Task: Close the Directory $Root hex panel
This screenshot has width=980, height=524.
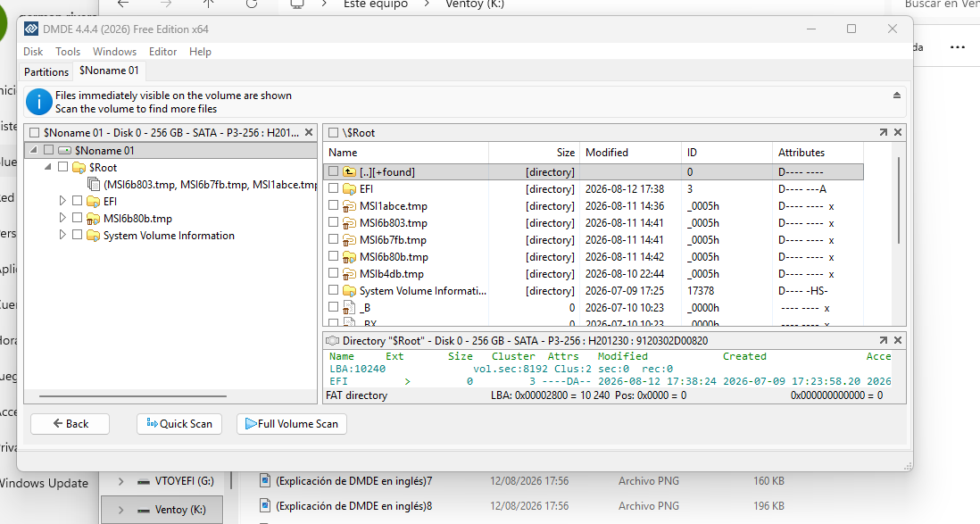Action: coord(898,340)
